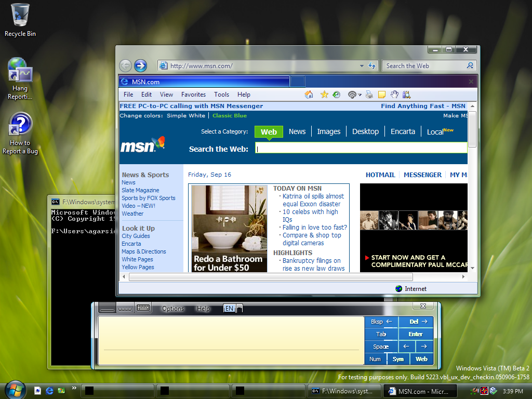532x399 pixels.
Task: Click the Search the Web input on MSN page
Action: (x=362, y=148)
